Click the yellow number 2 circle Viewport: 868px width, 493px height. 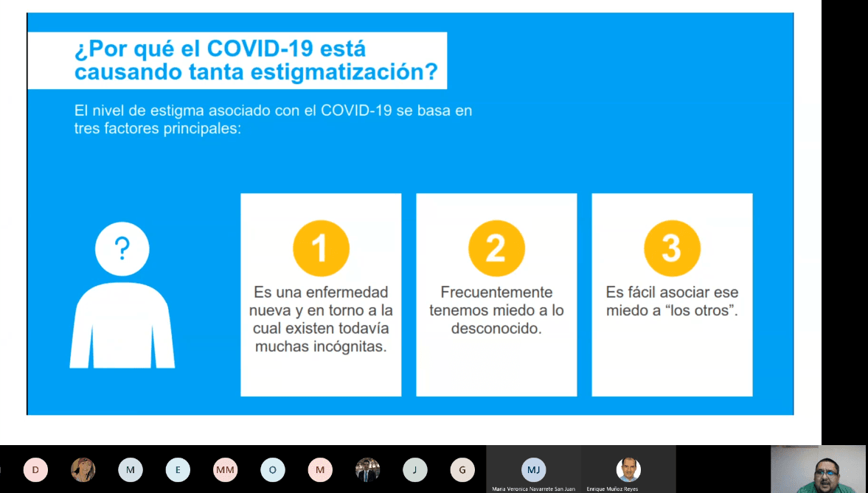pyautogui.click(x=496, y=248)
